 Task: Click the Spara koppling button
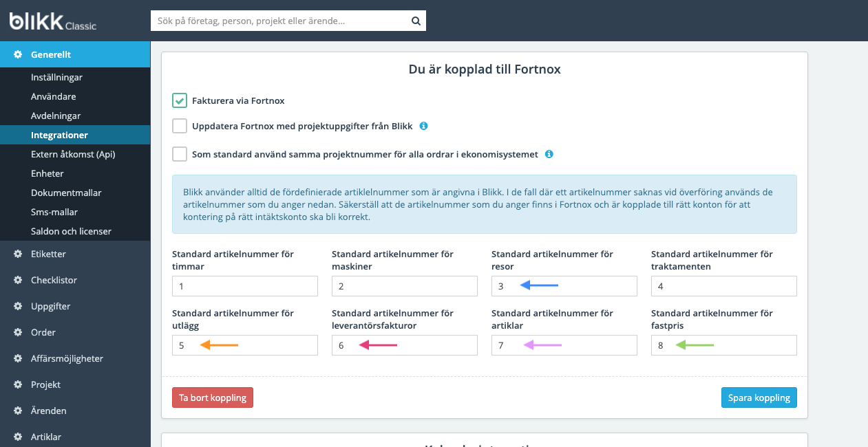tap(759, 397)
